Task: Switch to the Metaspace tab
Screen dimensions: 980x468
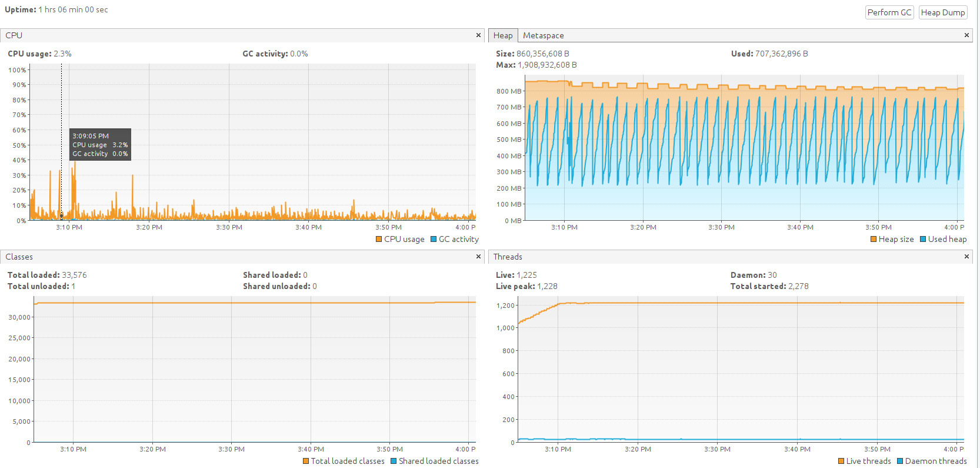Action: [543, 35]
